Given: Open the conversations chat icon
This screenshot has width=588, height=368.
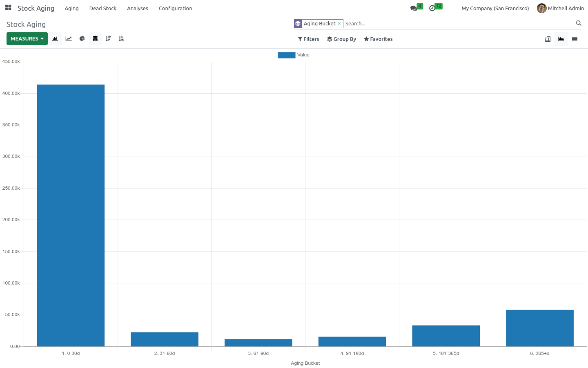Looking at the screenshot, I should point(414,8).
